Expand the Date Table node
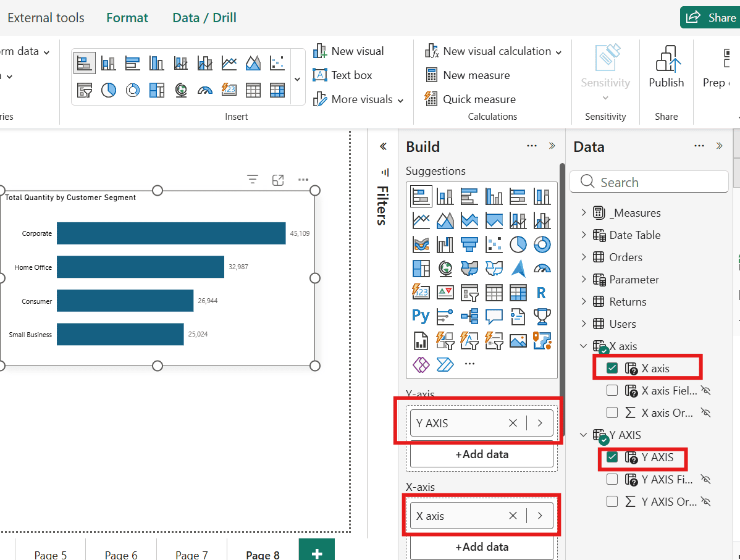740x560 pixels. tap(584, 235)
